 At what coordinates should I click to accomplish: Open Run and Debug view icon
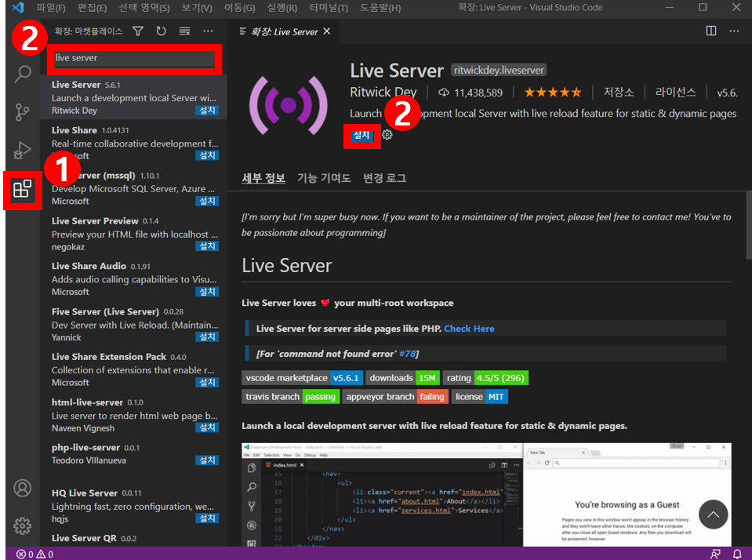(x=22, y=151)
